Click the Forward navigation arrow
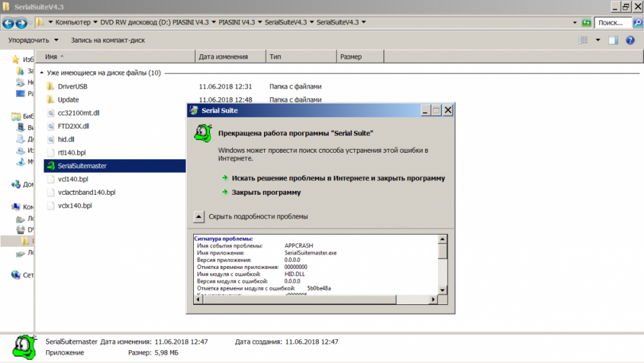The height and width of the screenshot is (363, 644). [x=21, y=23]
